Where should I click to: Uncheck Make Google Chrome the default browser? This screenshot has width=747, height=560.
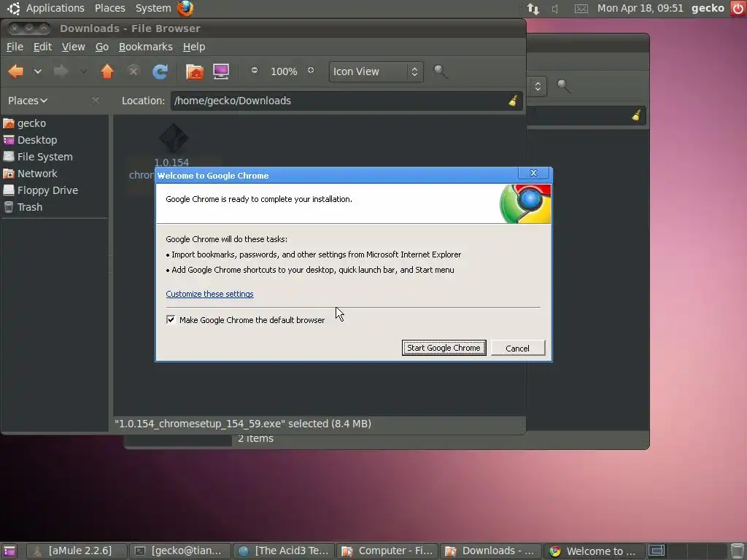tap(171, 319)
